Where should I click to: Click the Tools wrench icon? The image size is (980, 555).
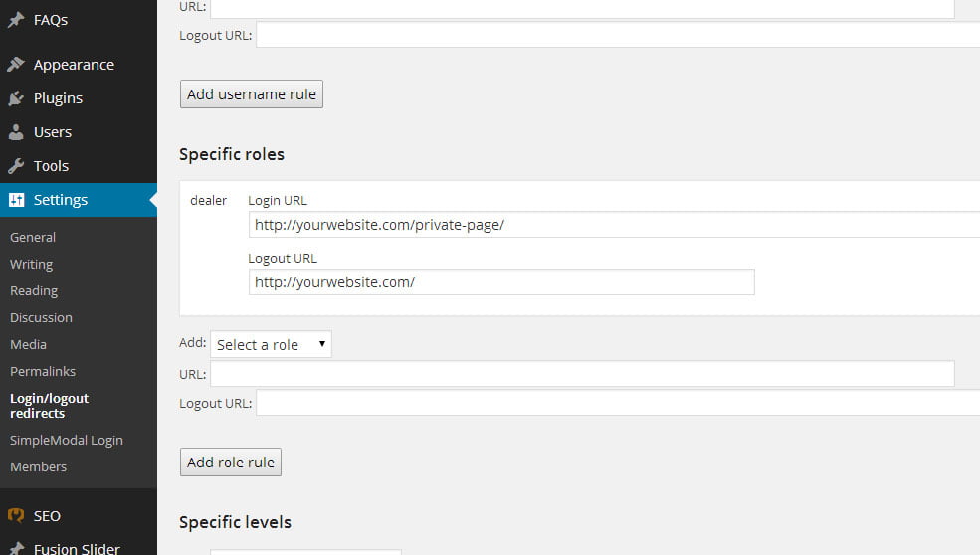[x=16, y=166]
